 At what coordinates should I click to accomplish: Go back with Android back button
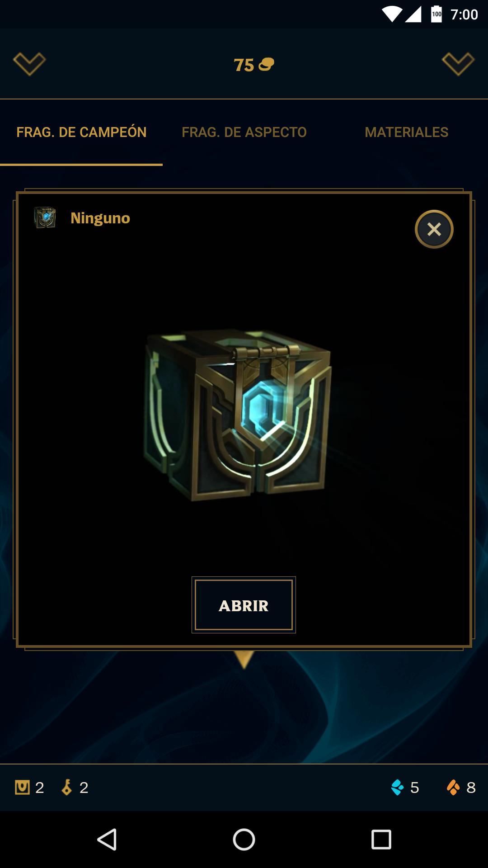(x=107, y=840)
